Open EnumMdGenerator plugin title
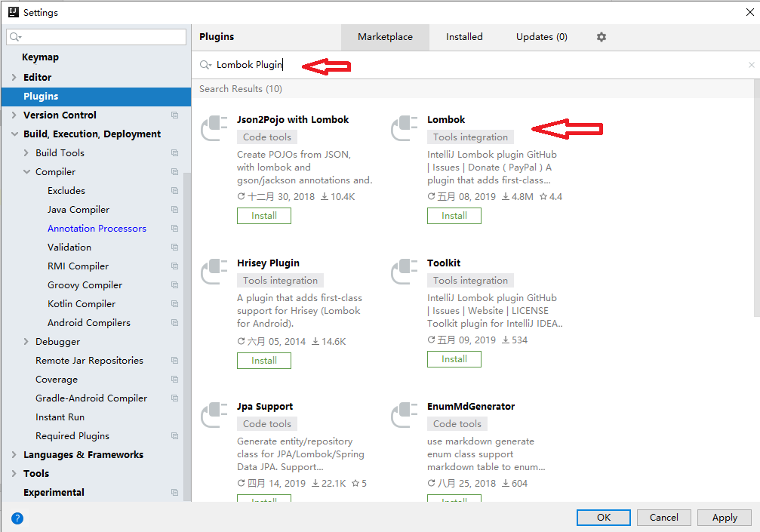The height and width of the screenshot is (532, 760). 471,407
